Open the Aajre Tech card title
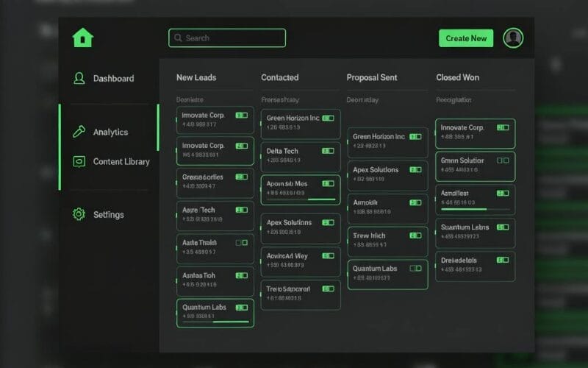Image resolution: width=588 pixels, height=368 pixels. (x=198, y=210)
